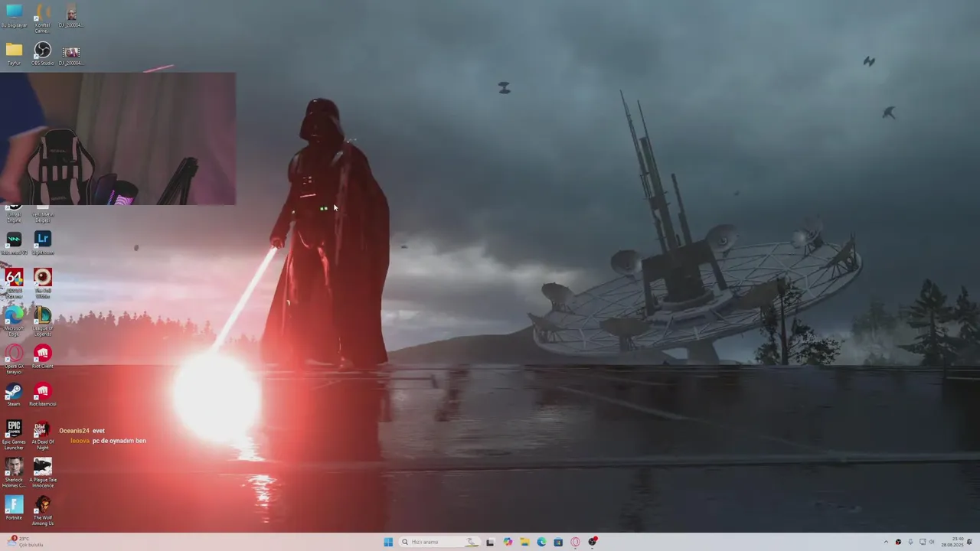The image size is (980, 551).
Task: Open the red eye icon shortcut
Action: coord(42,282)
